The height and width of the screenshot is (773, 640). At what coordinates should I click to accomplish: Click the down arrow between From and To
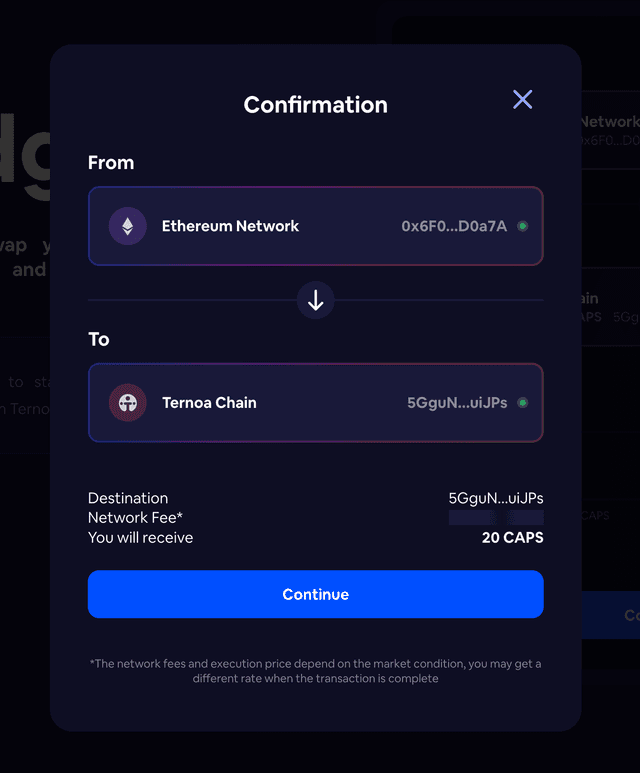tap(316, 300)
